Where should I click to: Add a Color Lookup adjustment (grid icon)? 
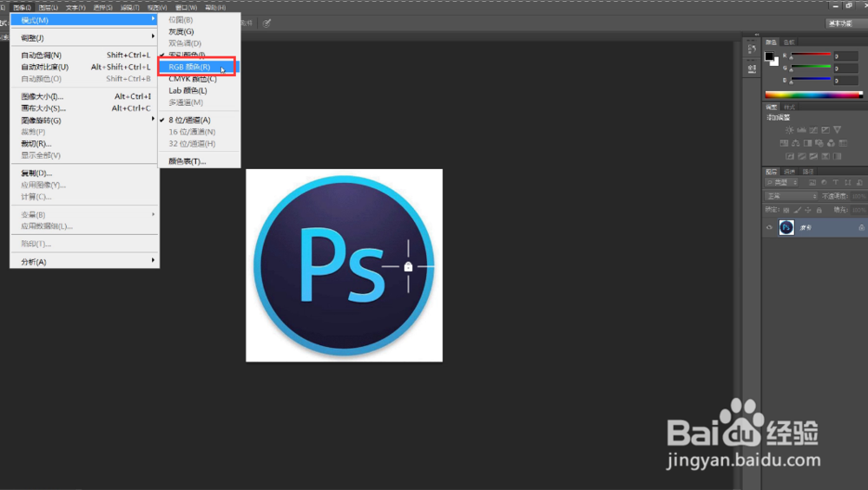coord(843,143)
